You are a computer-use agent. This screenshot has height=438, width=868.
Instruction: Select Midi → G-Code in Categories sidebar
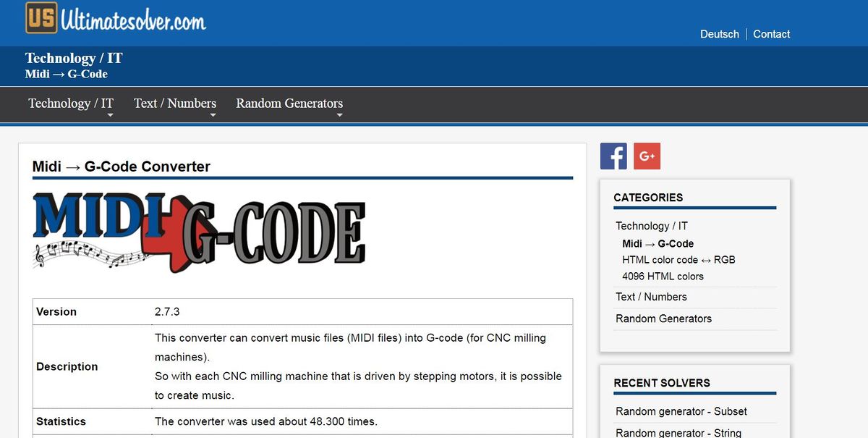(658, 244)
